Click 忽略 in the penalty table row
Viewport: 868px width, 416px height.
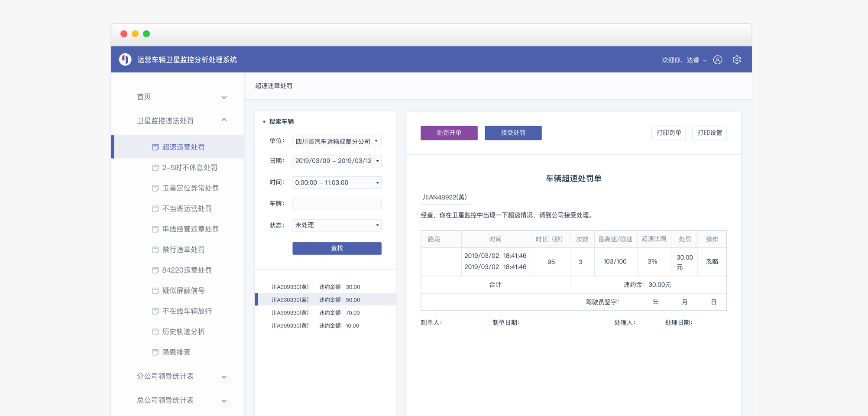[x=712, y=262]
